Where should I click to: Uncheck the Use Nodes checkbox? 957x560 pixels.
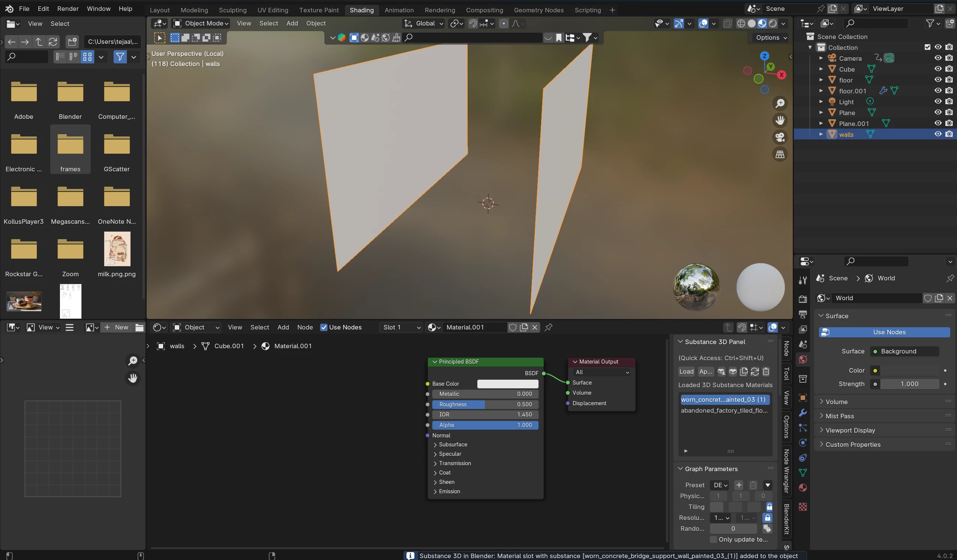pyautogui.click(x=324, y=327)
